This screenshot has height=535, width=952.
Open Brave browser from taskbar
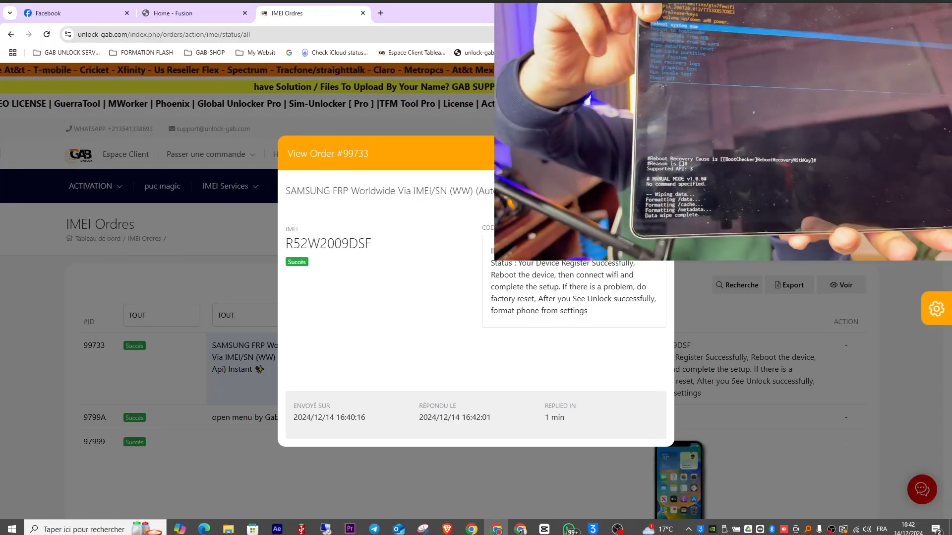(x=447, y=529)
